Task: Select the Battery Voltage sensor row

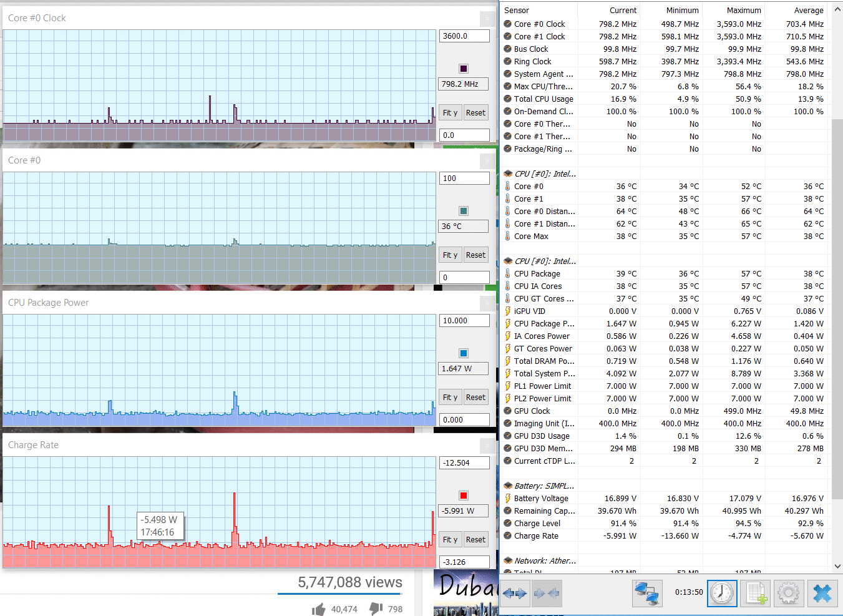Action: (541, 499)
